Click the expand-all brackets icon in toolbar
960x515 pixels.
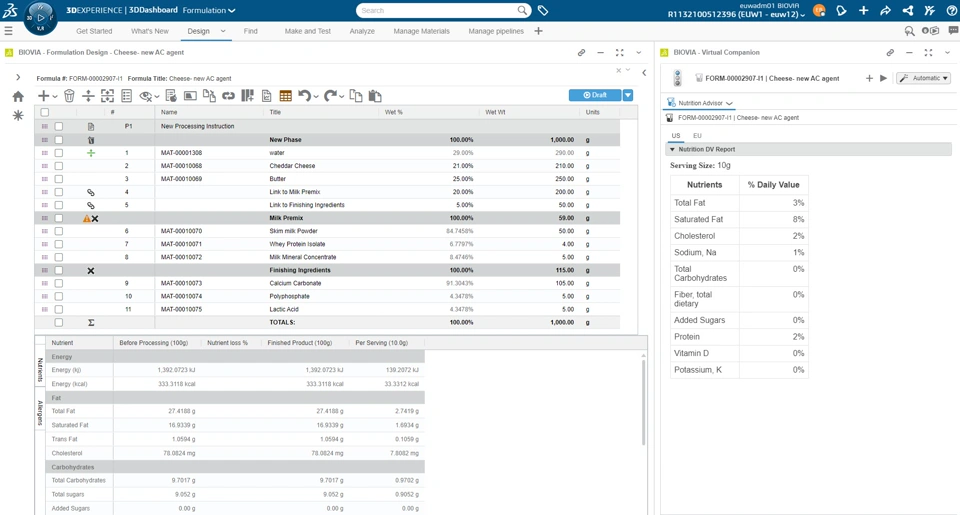coord(107,96)
